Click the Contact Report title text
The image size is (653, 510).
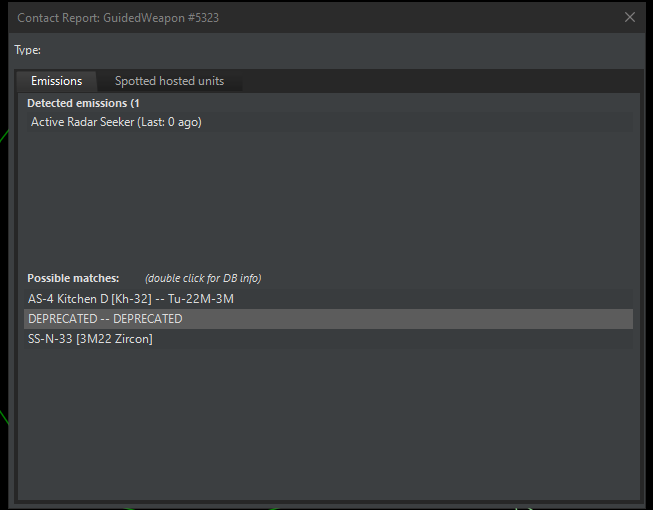click(58, 18)
